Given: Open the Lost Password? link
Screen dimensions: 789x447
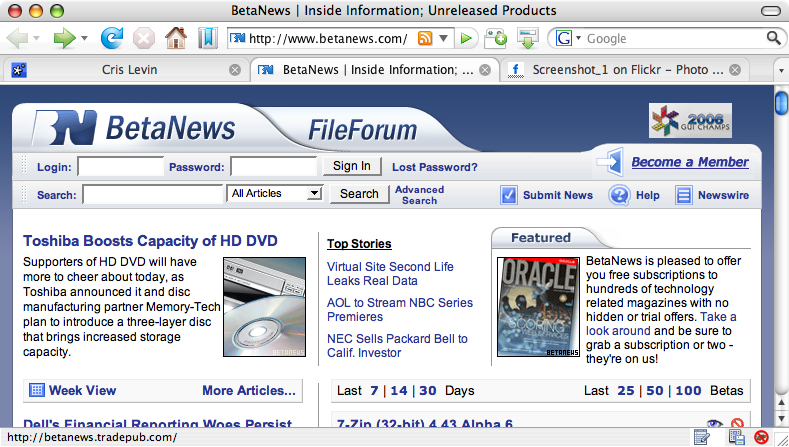Looking at the screenshot, I should point(435,167).
